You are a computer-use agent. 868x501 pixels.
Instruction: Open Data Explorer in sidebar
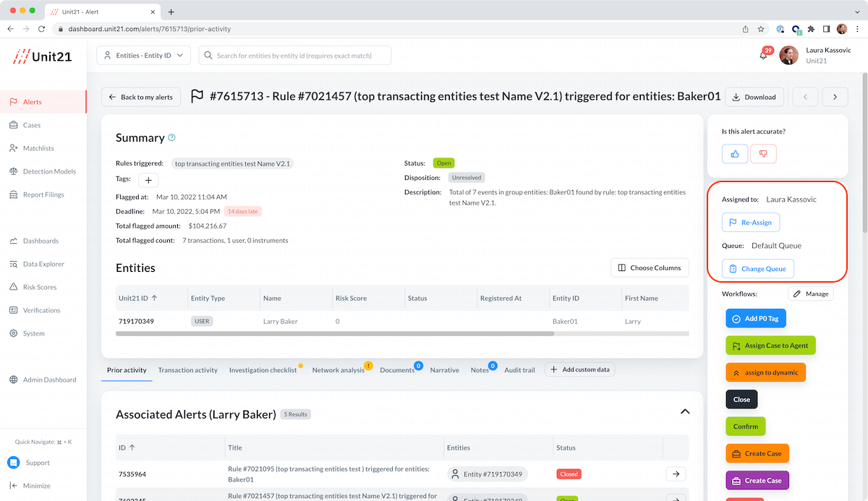pyautogui.click(x=43, y=264)
